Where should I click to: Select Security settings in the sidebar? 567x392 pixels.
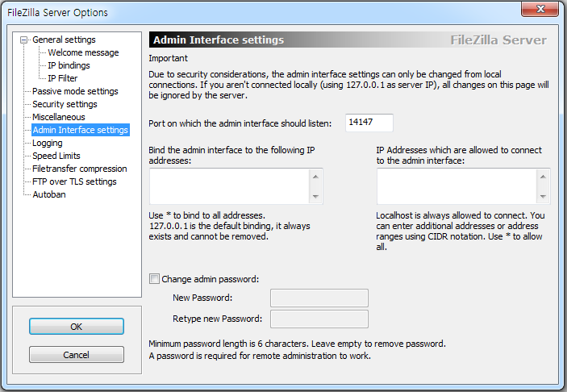coord(65,105)
